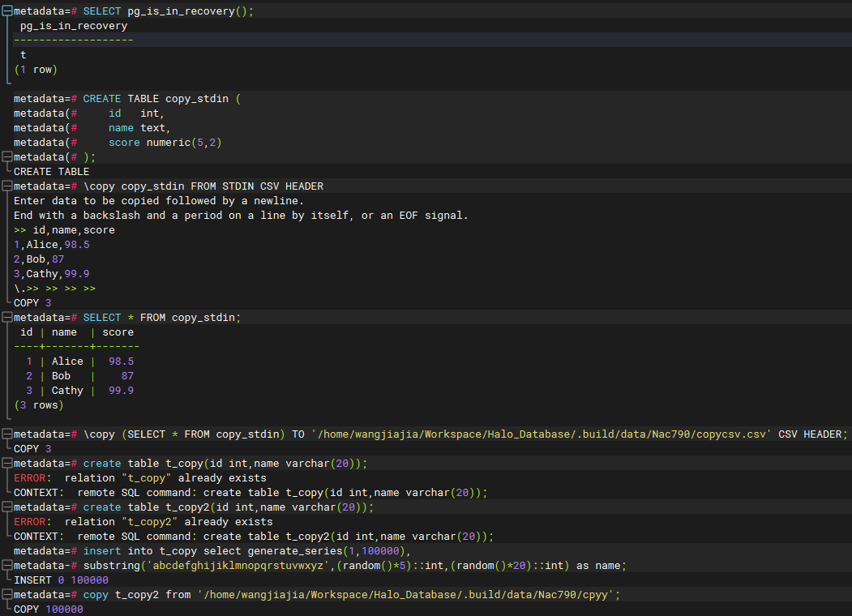Click the 'pg_is_in_recovery' result column header
The height and width of the screenshot is (616, 852).
(74, 25)
